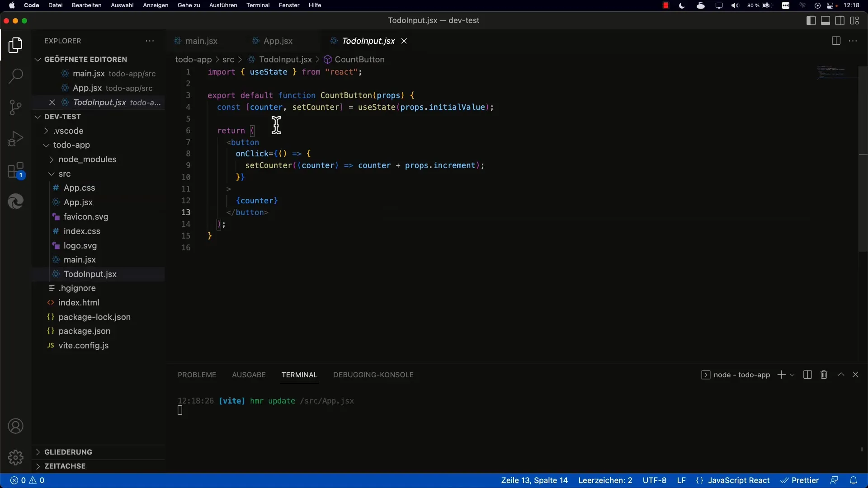The width and height of the screenshot is (868, 488).
Task: Expand the .vscode folder
Action: point(68,131)
